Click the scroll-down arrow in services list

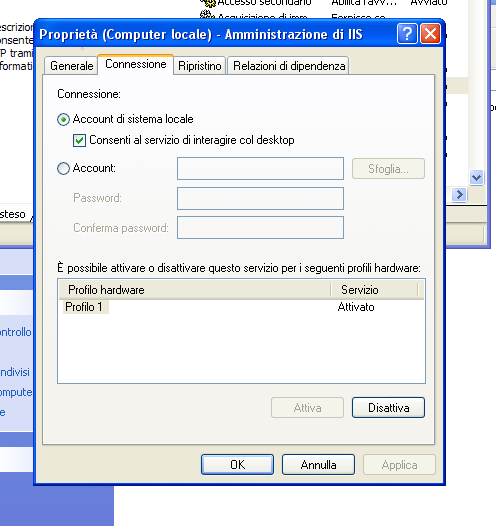pos(476,177)
